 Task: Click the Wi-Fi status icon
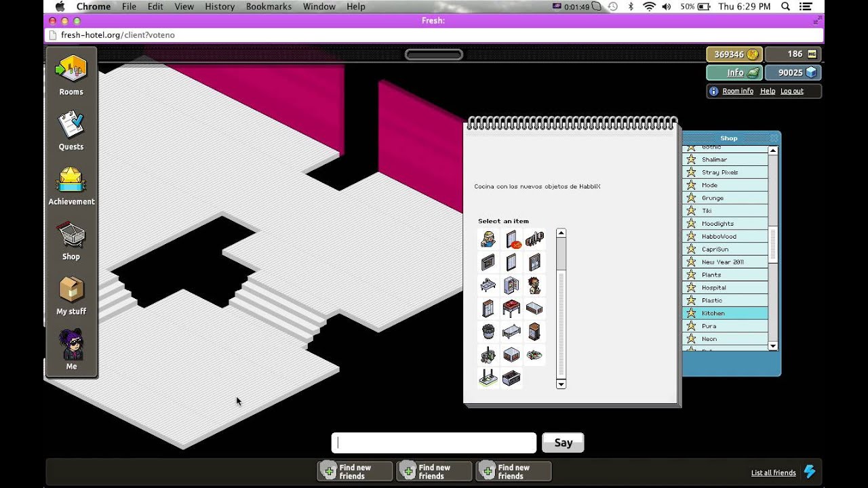click(x=649, y=6)
